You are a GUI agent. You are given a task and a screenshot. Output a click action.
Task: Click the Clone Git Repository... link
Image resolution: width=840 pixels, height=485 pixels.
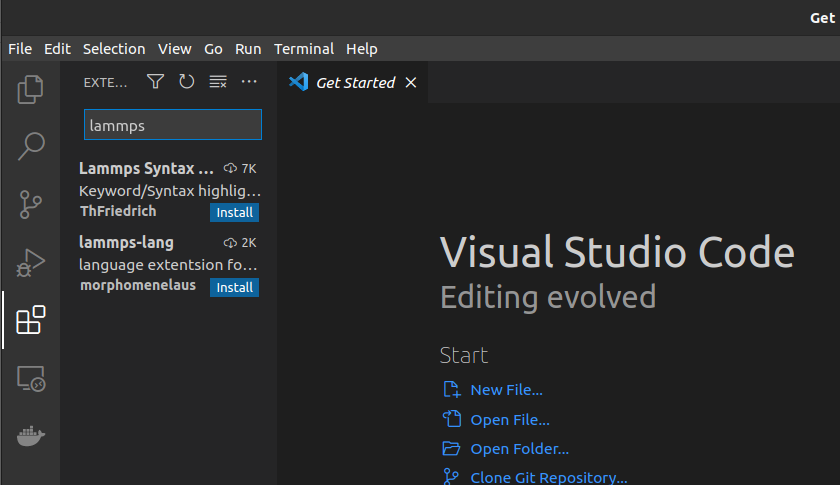[x=549, y=477]
